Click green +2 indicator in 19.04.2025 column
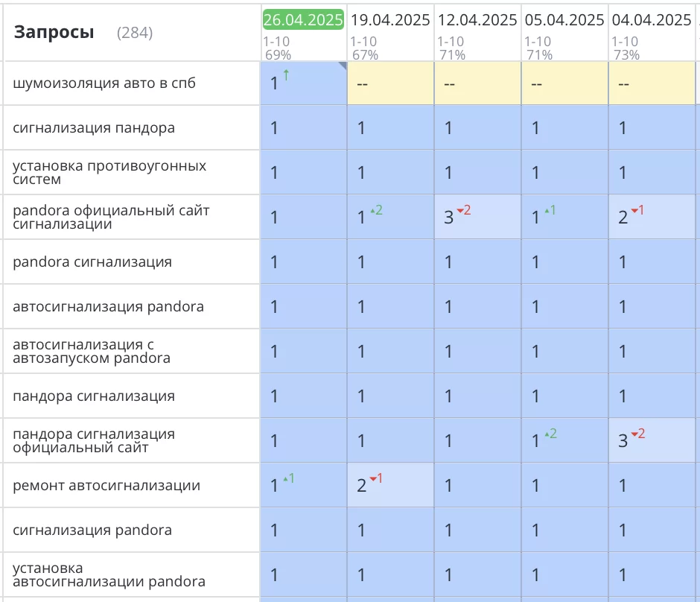The height and width of the screenshot is (602, 700). point(375,211)
